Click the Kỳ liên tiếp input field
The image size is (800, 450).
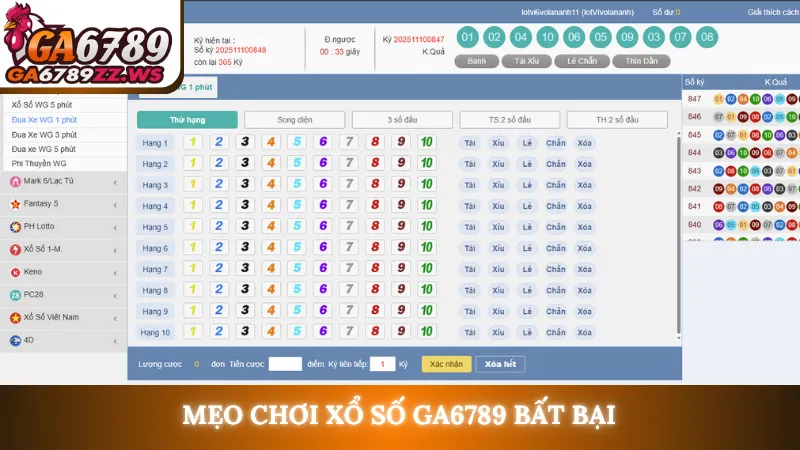383,364
